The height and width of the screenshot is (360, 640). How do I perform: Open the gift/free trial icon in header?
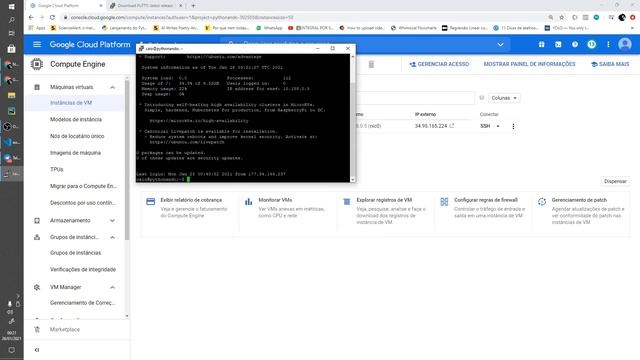[541, 44]
